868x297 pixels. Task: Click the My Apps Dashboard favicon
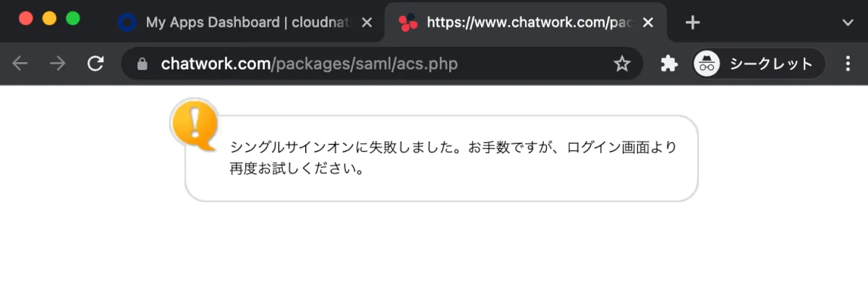[127, 22]
